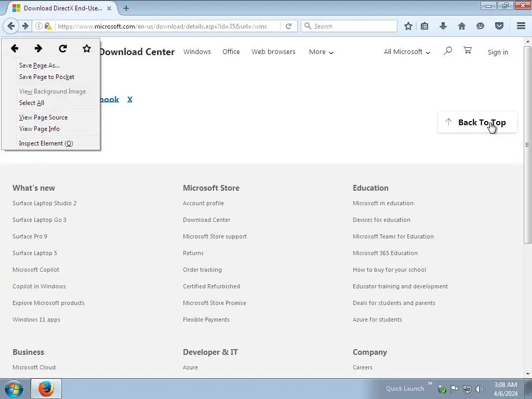The image size is (532, 399).
Task: Close the Download DirectX tab
Action: click(x=109, y=8)
